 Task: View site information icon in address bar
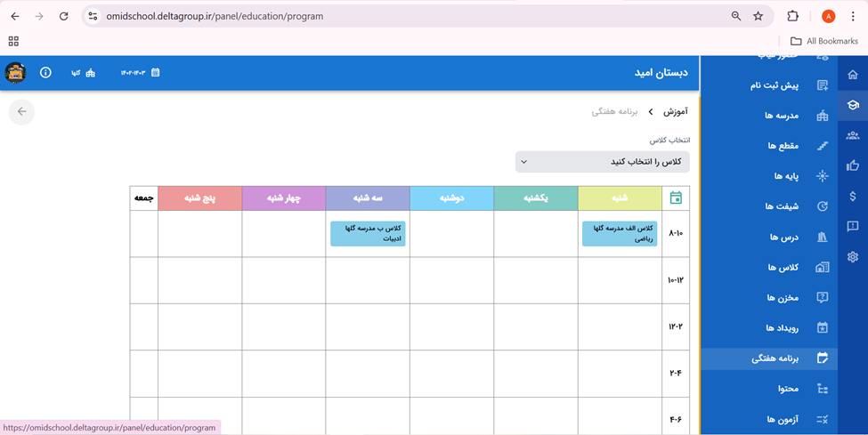93,16
